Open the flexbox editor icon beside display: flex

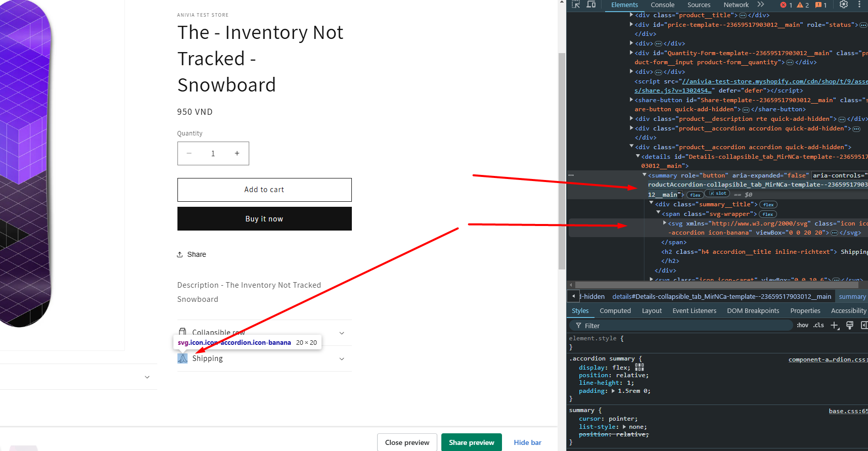pyautogui.click(x=639, y=367)
